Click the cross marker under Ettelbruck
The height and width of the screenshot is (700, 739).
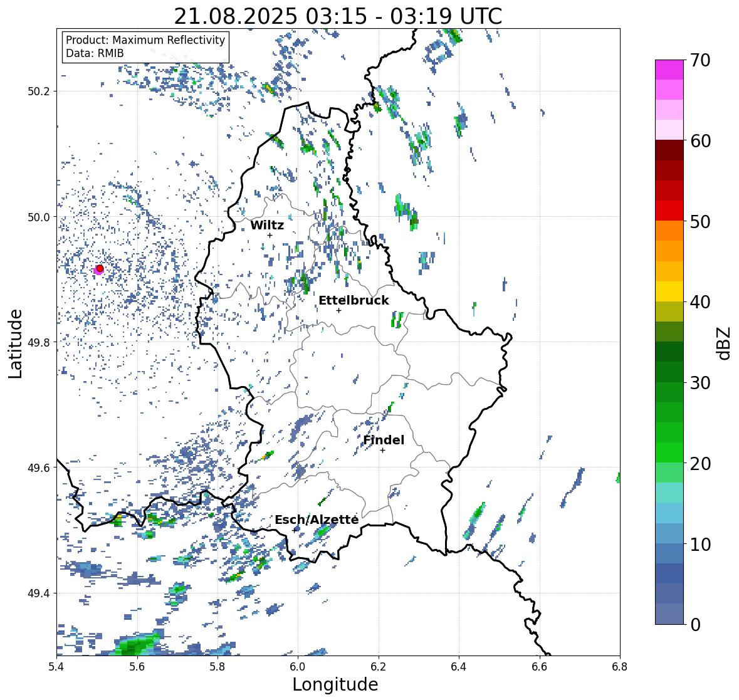coord(338,310)
